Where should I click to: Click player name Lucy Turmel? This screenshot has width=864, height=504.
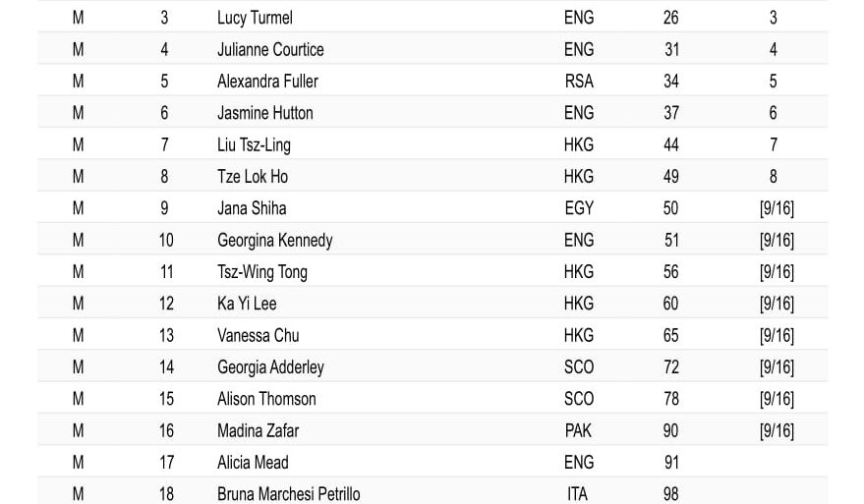[x=255, y=18]
